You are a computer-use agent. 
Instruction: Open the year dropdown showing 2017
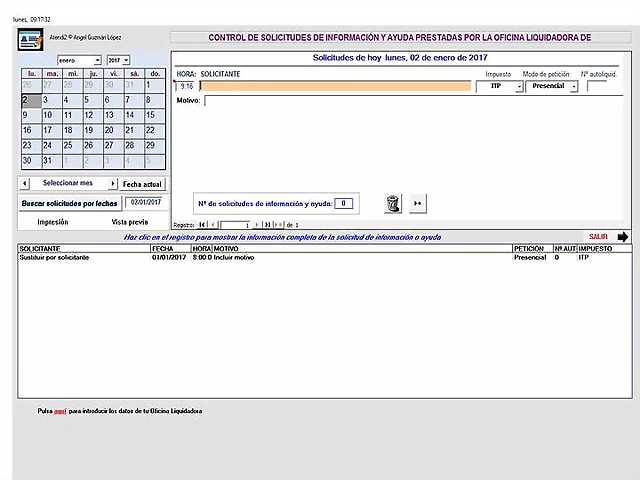(x=126, y=60)
